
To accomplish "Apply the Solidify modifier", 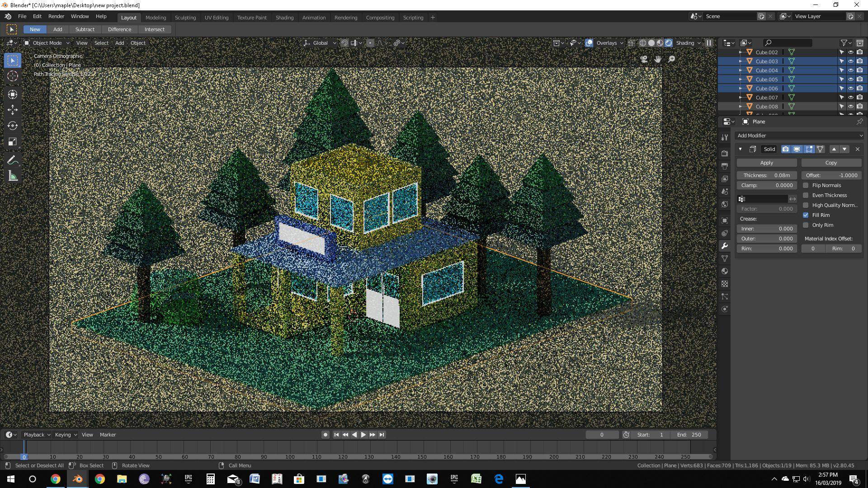I will pyautogui.click(x=767, y=163).
